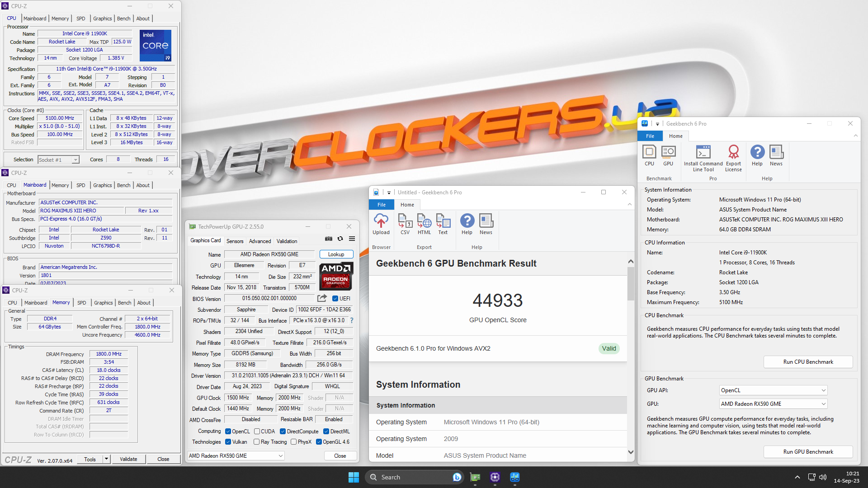The width and height of the screenshot is (868, 488).
Task: Export result as CSV
Action: 405,224
